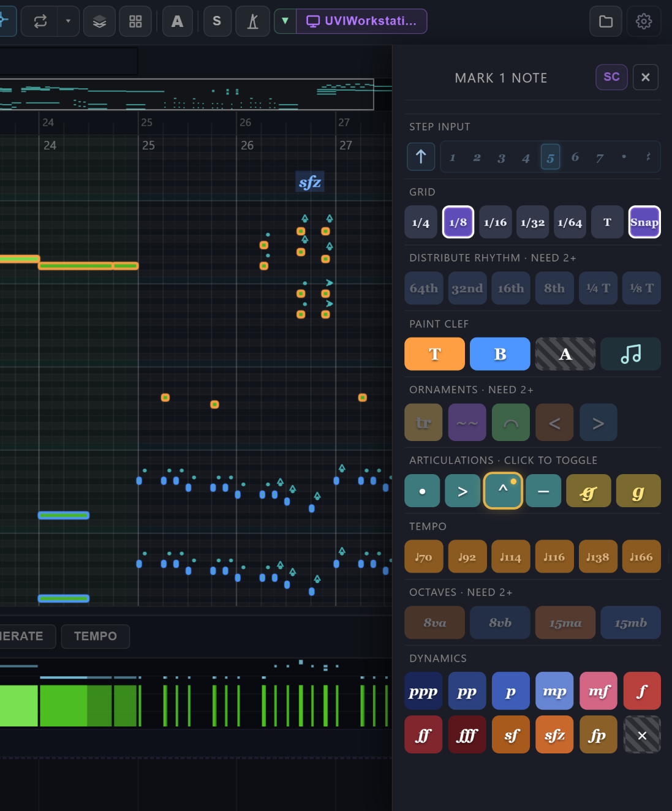Clear dynamics with the striped X button
Image resolution: width=672 pixels, height=811 pixels.
coord(642,734)
